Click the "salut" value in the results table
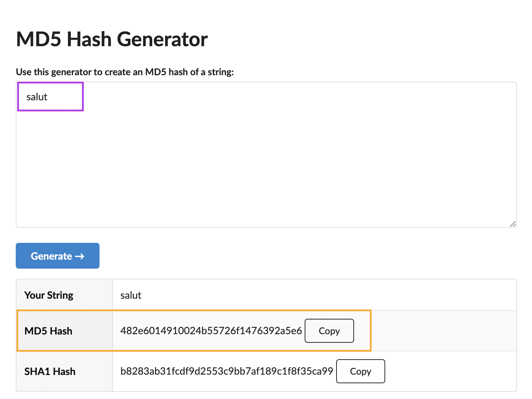The height and width of the screenshot is (399, 532). [x=131, y=295]
